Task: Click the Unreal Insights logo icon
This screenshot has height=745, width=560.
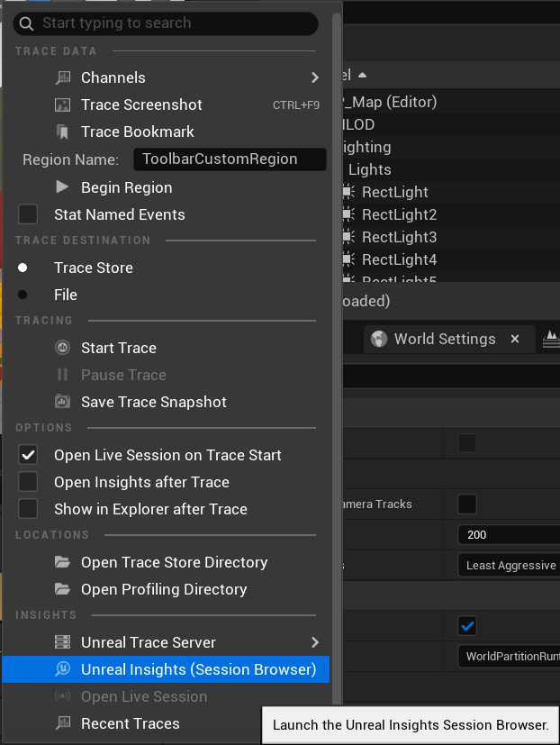Action: pos(63,669)
